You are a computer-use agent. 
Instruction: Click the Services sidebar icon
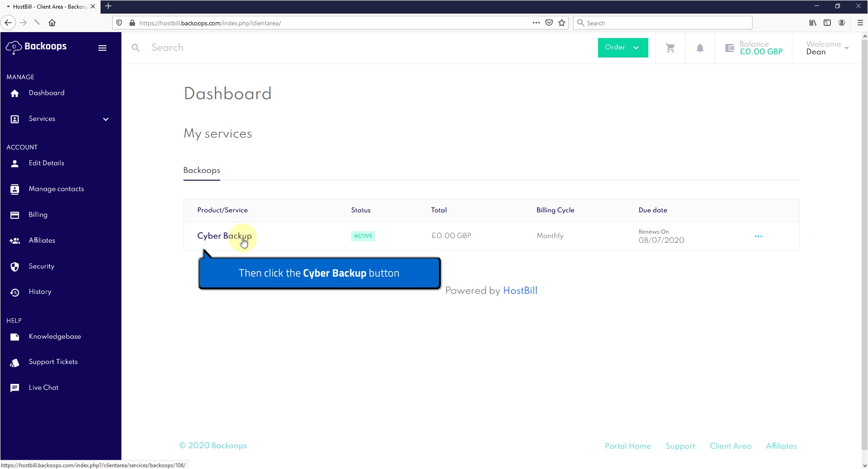point(15,119)
